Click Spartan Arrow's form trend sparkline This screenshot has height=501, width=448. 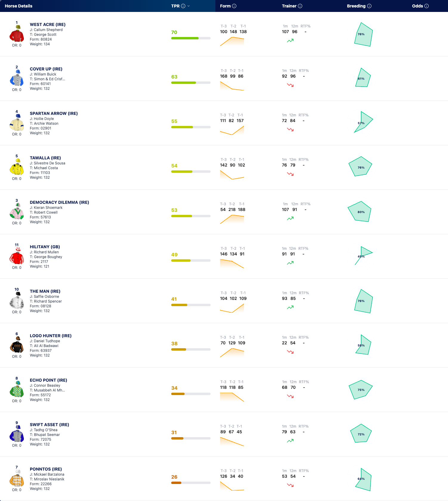232,130
